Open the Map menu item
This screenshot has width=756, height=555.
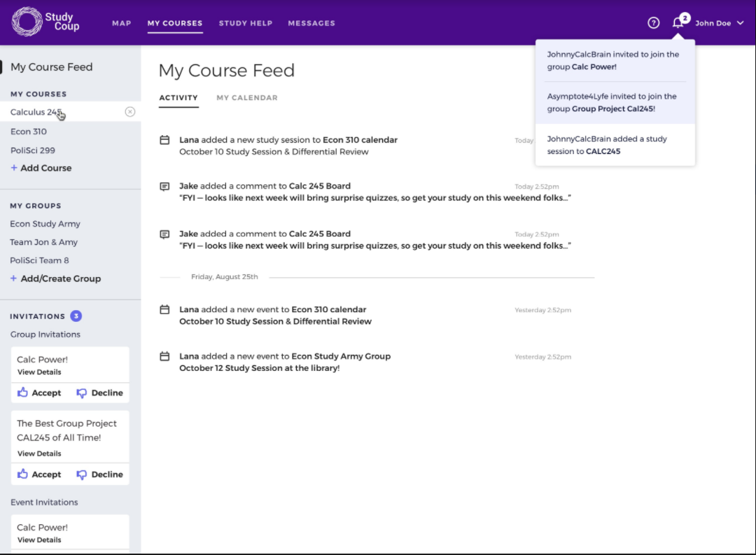point(121,23)
